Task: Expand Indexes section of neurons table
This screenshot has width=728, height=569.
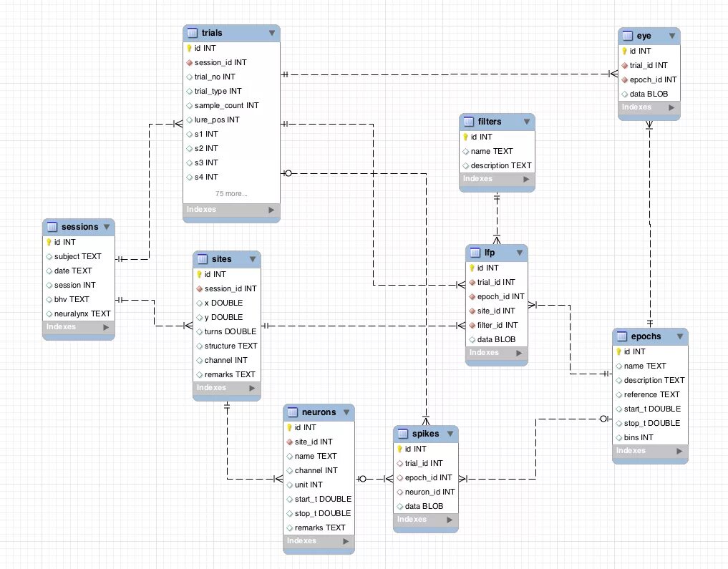Action: 346,541
